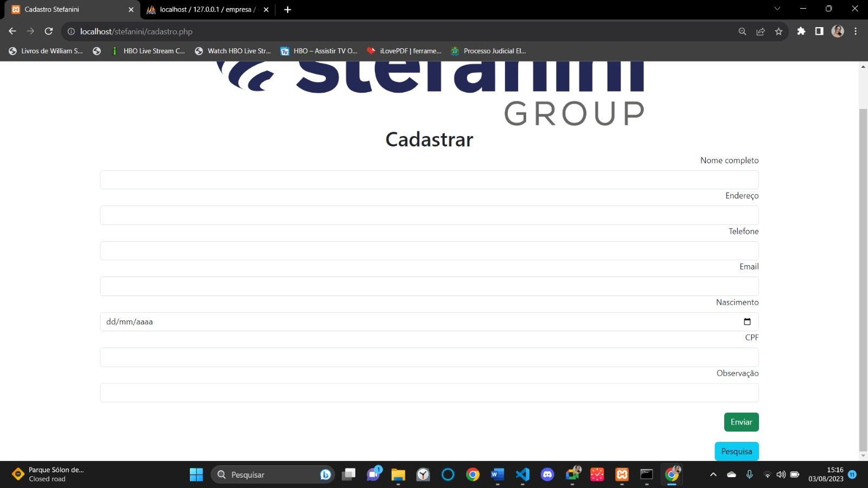
Task: Open XAMPP from the taskbar
Action: 622,474
